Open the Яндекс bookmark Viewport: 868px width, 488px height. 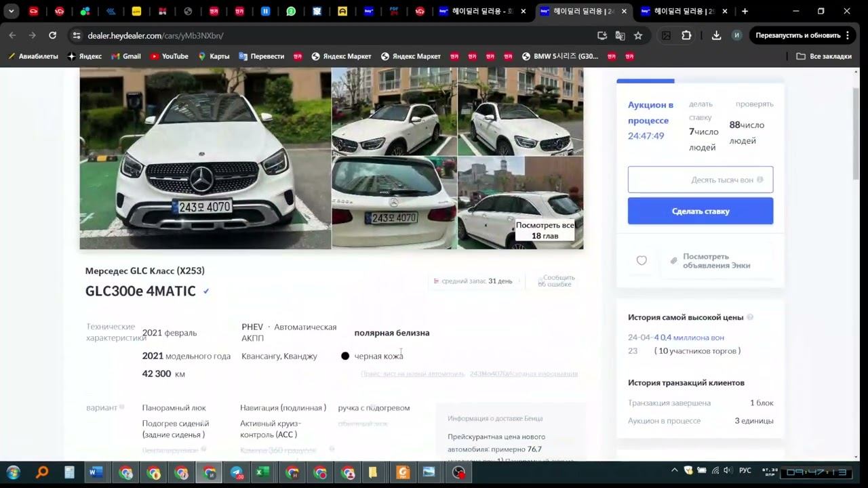pyautogui.click(x=85, y=56)
